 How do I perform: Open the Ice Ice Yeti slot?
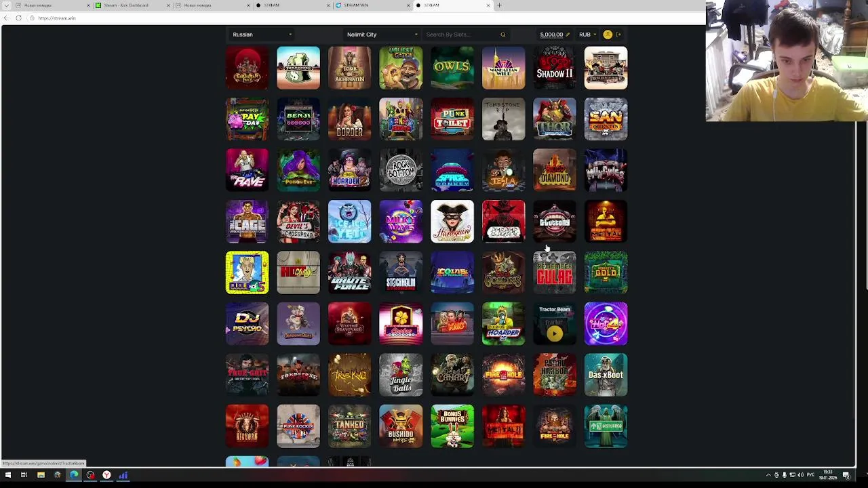[349, 222]
